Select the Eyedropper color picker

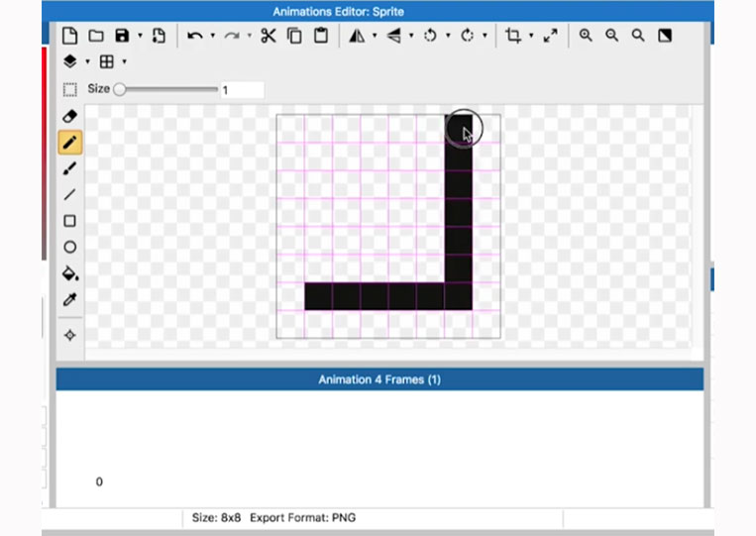(70, 299)
